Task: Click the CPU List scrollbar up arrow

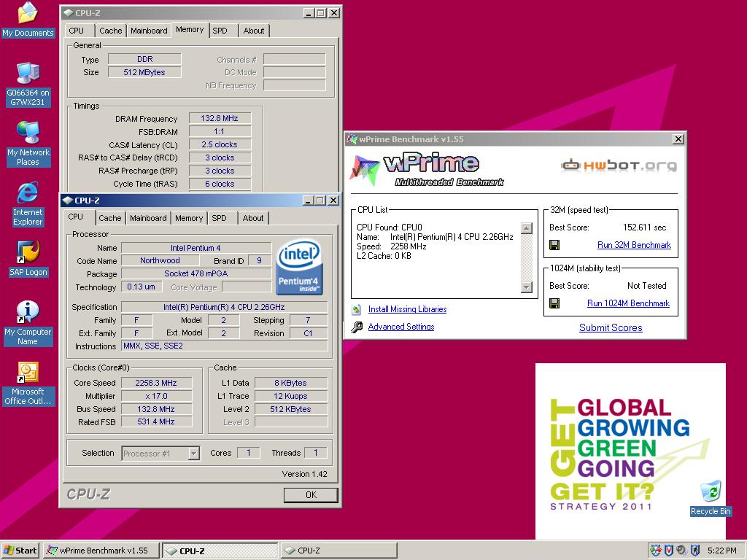Action: [527, 228]
